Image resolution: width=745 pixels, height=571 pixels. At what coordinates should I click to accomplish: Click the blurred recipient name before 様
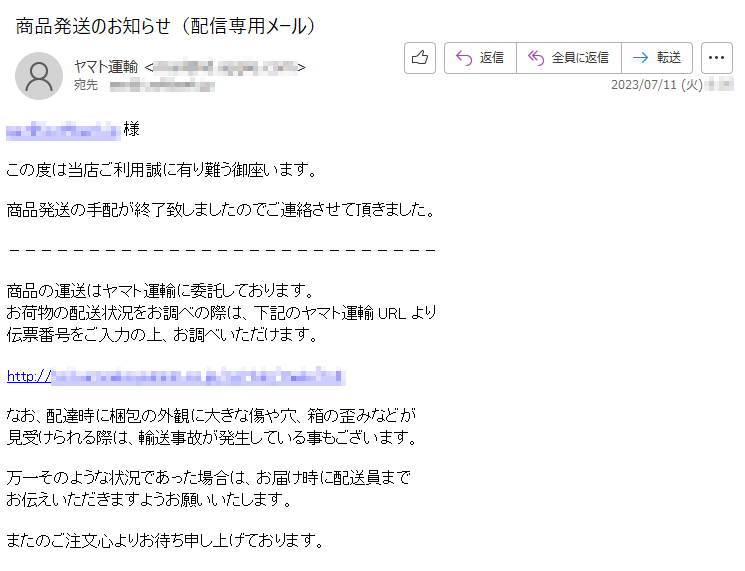63,131
